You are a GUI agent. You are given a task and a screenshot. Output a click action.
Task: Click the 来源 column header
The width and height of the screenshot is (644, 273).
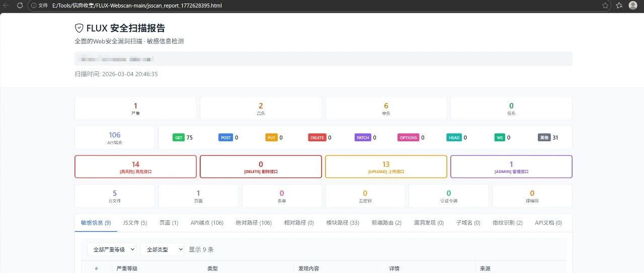485,268
